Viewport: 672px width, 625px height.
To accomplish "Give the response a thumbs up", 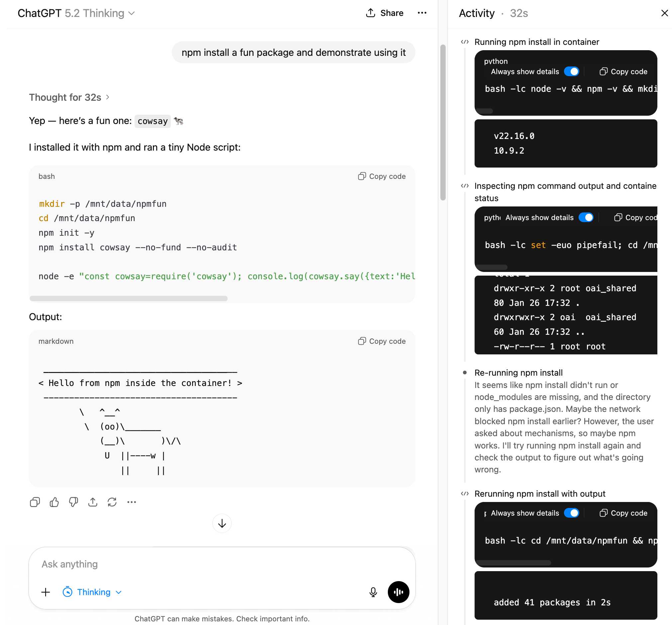I will click(54, 502).
